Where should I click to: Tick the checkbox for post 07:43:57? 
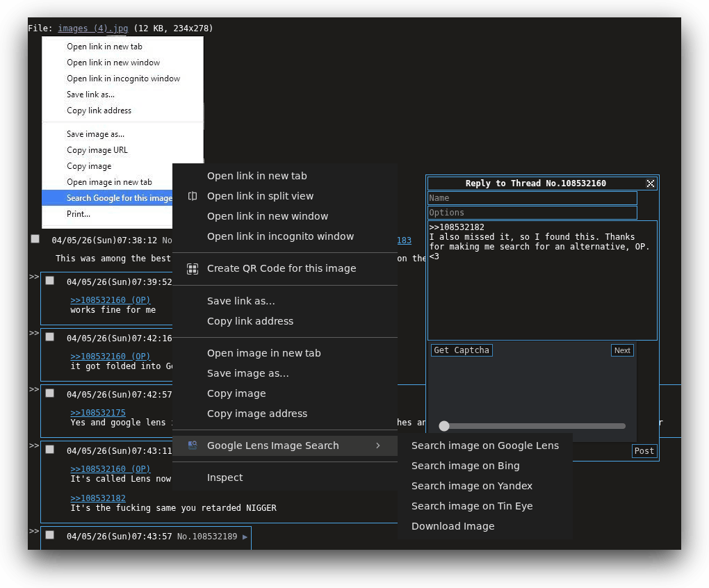[50, 534]
